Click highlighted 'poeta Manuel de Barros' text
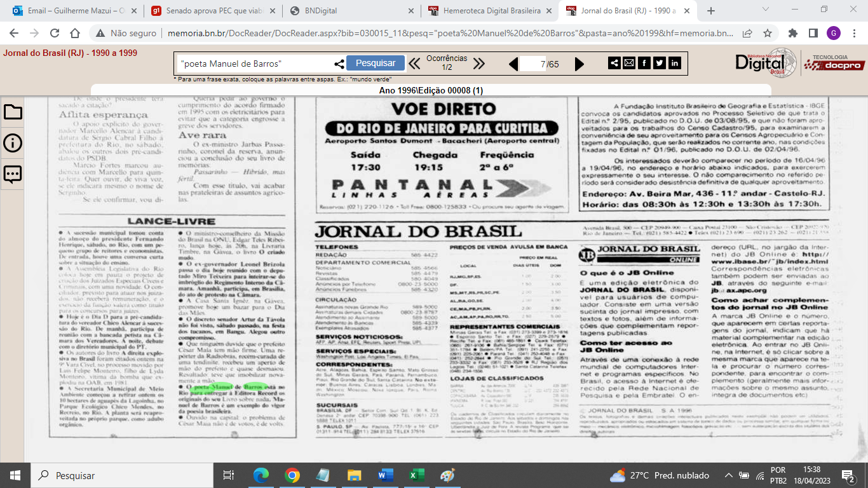Screen dimensions: 868x488 [x=230, y=386]
